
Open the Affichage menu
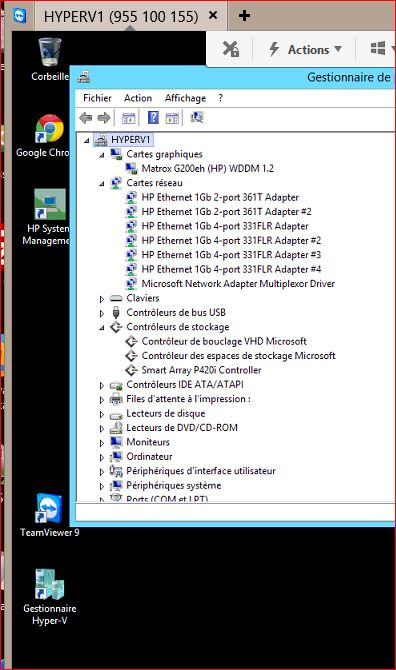(185, 98)
